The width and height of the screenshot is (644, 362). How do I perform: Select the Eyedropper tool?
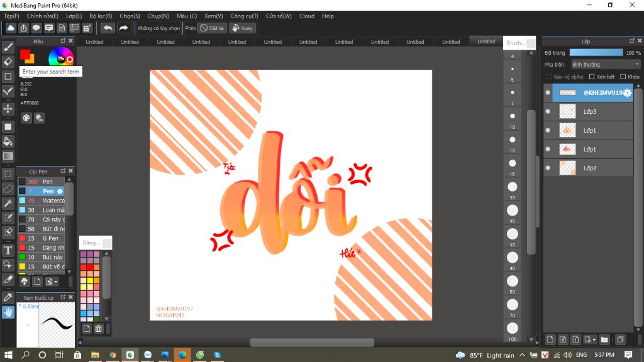(x=8, y=297)
